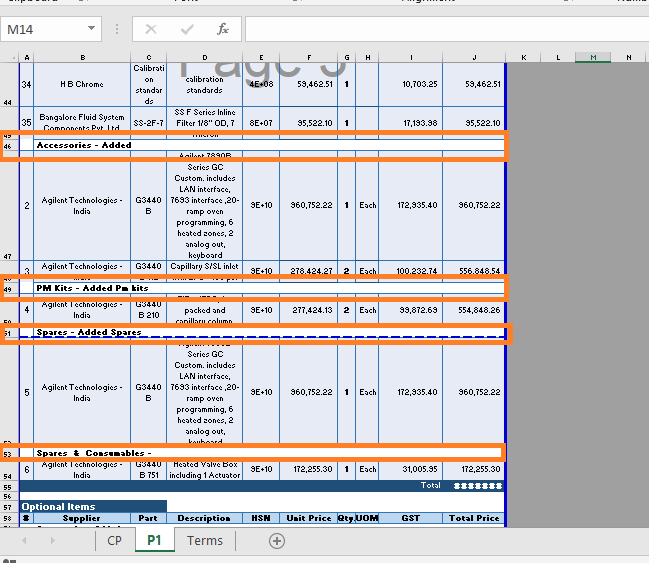
Task: Select the 10,703.25 GST cell
Action: point(411,84)
